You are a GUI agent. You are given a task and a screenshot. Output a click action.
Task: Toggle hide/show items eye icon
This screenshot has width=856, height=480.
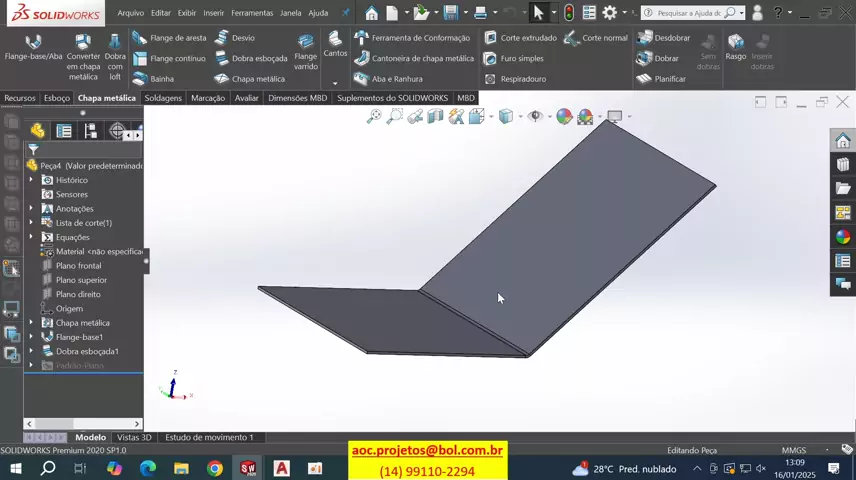(535, 117)
